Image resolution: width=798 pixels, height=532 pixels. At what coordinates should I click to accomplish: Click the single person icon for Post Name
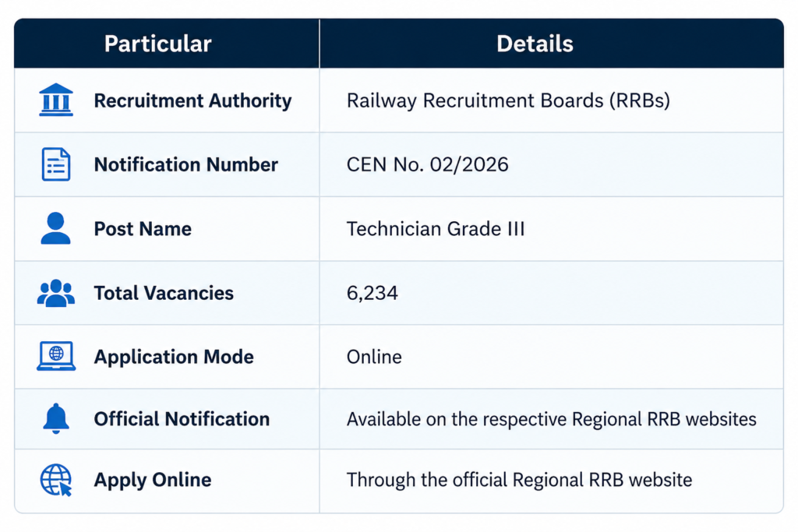(55, 228)
